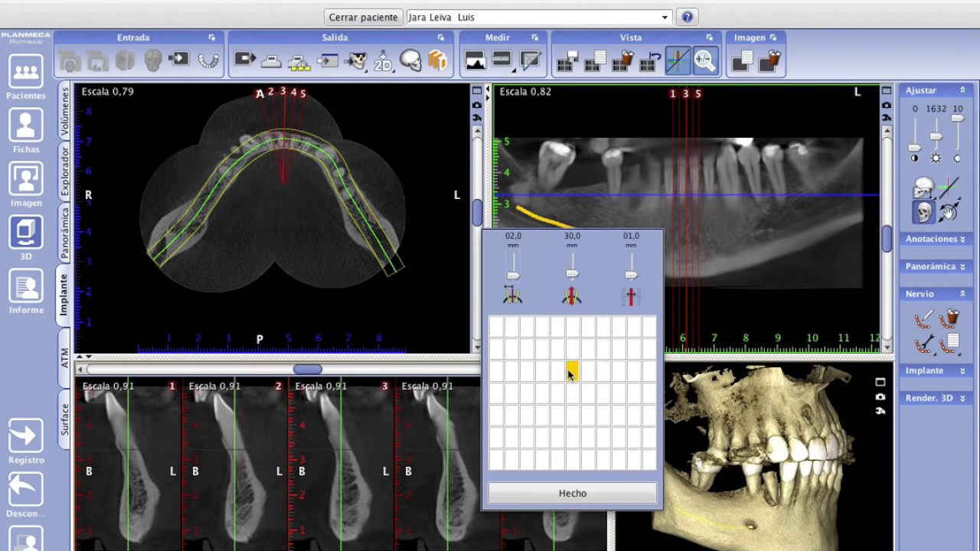The image size is (980, 551).
Task: Click the print icon in Salida
Action: coord(272,60)
